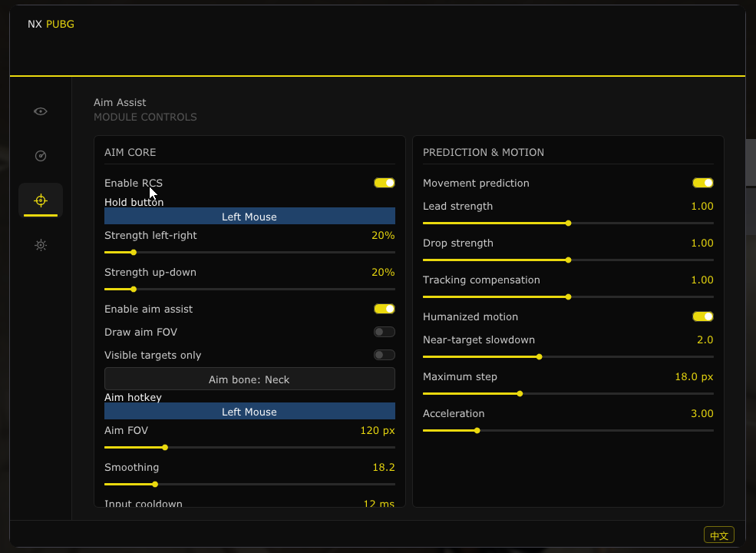Viewport: 756px width, 553px height.
Task: Open the radar dial sidebar section
Action: [x=41, y=156]
